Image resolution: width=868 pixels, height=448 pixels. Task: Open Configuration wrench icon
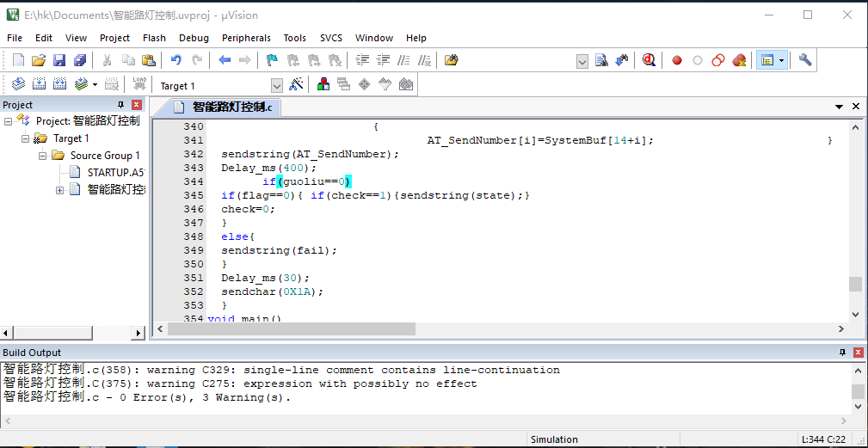click(x=805, y=60)
